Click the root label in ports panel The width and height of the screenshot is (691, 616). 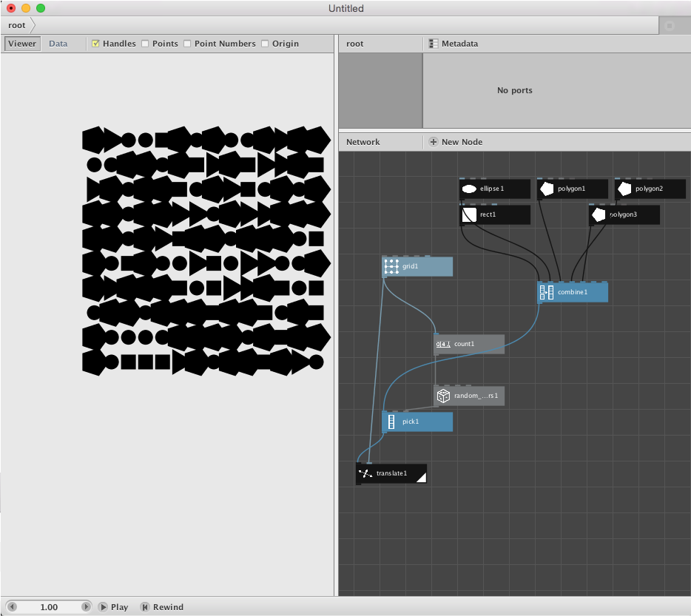(355, 44)
